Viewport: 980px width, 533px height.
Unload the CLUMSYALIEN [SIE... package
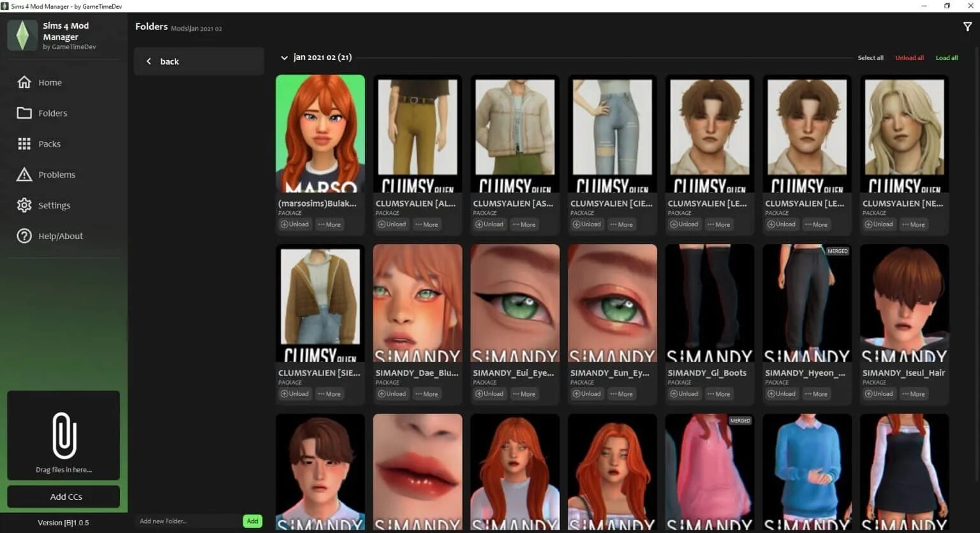(x=295, y=394)
